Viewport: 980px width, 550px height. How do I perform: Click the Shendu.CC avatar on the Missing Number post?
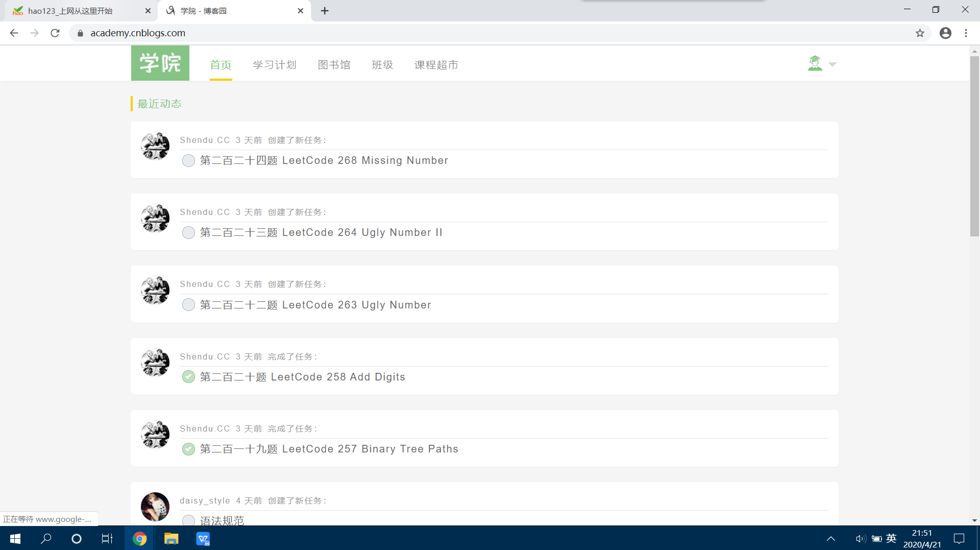click(x=155, y=147)
